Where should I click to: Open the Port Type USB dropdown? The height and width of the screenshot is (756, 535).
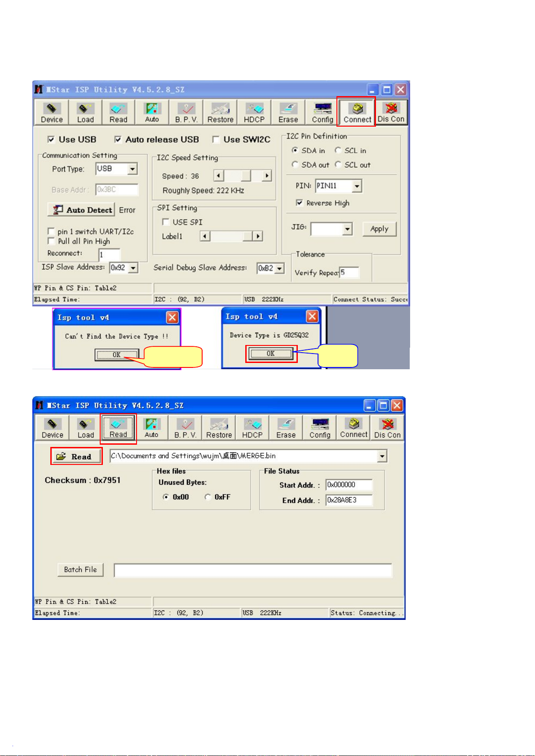pyautogui.click(x=133, y=169)
